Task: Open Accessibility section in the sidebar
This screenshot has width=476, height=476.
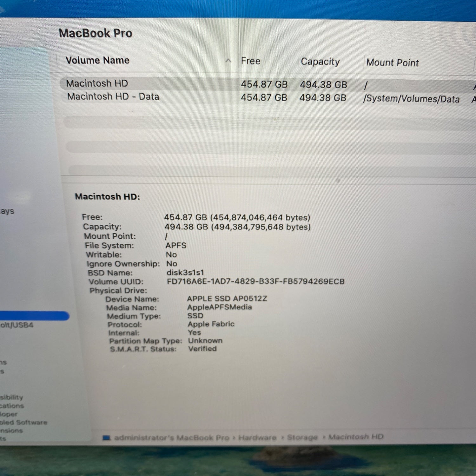Action: pyautogui.click(x=11, y=397)
